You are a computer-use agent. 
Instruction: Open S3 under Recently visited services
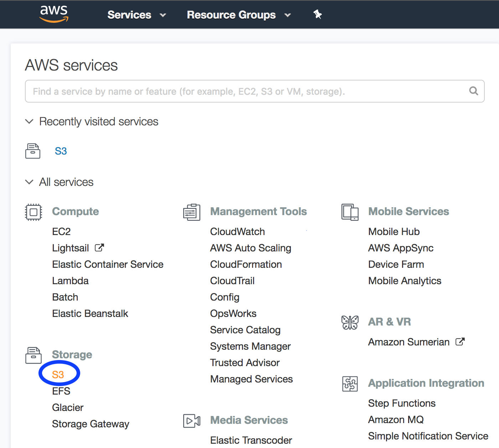pyautogui.click(x=61, y=151)
